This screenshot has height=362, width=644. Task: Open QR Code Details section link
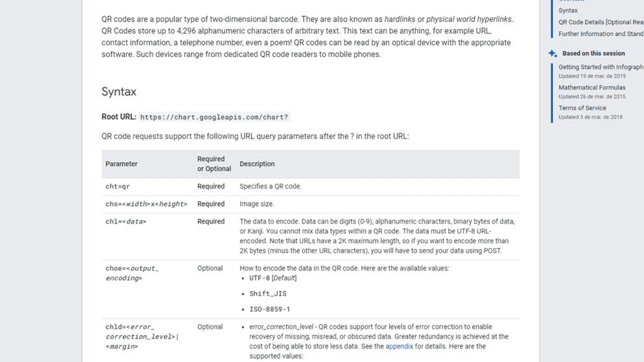pos(601,22)
